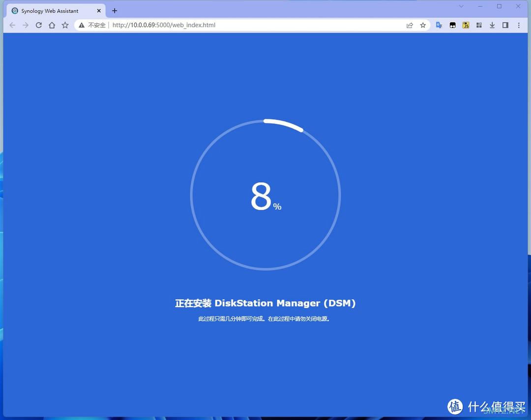Open the Google Translate extension
The image size is (531, 420).
(439, 25)
